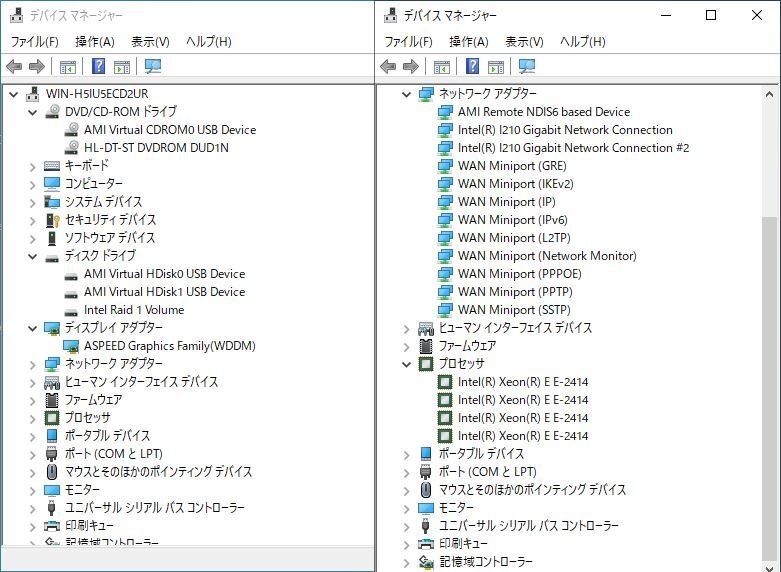The height and width of the screenshot is (572, 781).
Task: Click the HL-DT-ST DVDROM DUD1N drive icon
Action: (72, 147)
